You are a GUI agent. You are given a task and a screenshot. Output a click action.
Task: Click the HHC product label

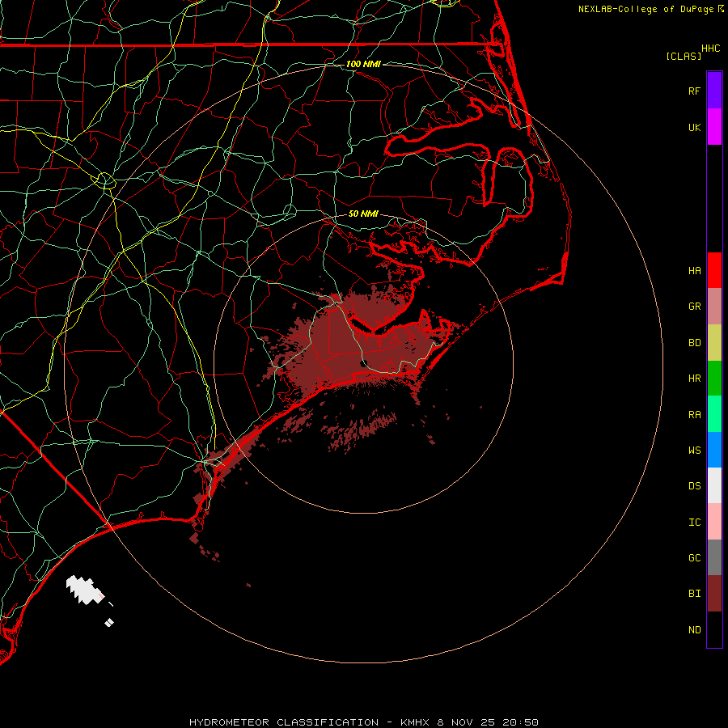711,49
